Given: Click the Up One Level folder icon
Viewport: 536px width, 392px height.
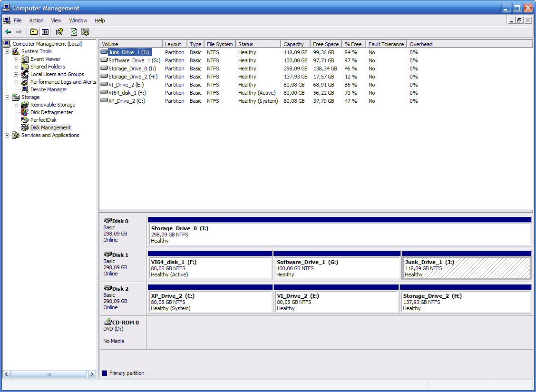Looking at the screenshot, I should tap(34, 32).
